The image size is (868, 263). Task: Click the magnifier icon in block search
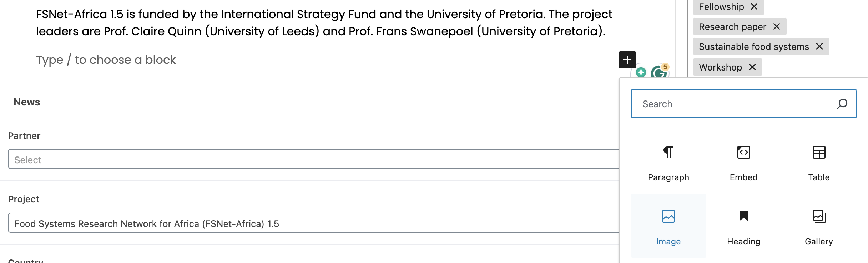coord(842,104)
